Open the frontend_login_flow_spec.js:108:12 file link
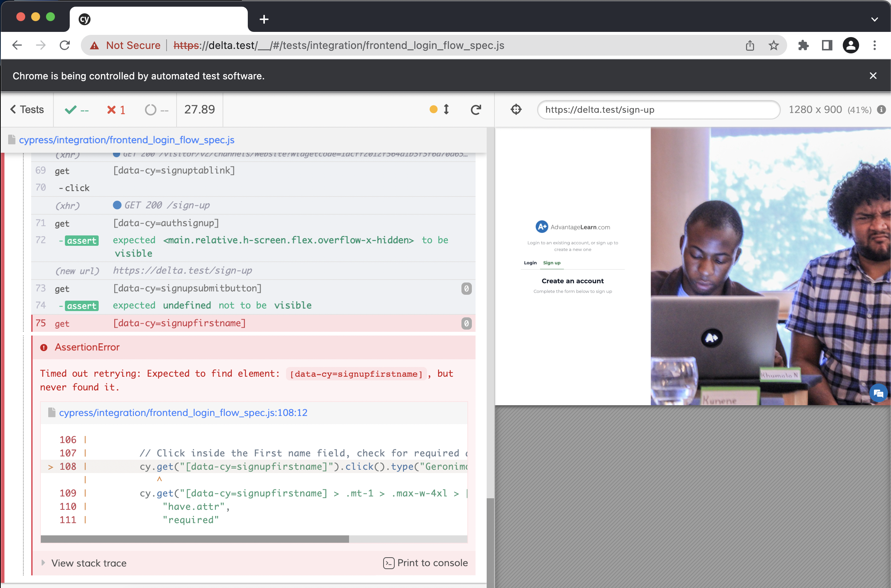 pos(183,413)
